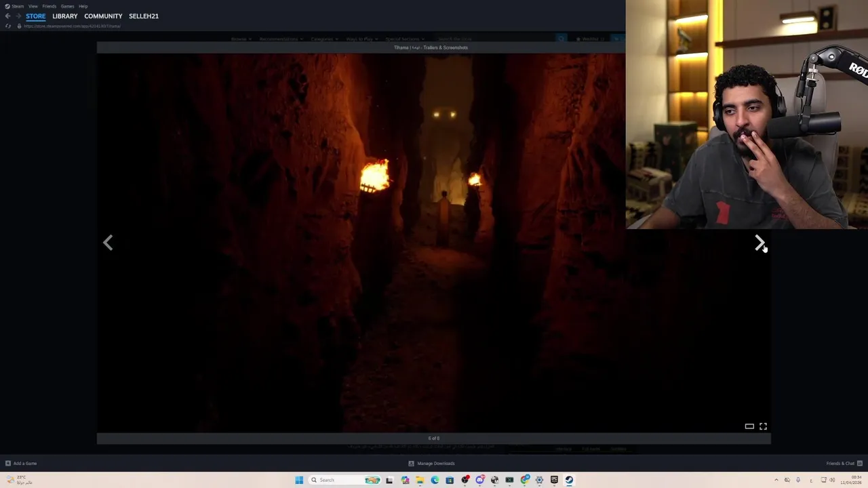Show hidden system tray icons
This screenshot has height=488, width=868.
click(x=776, y=480)
